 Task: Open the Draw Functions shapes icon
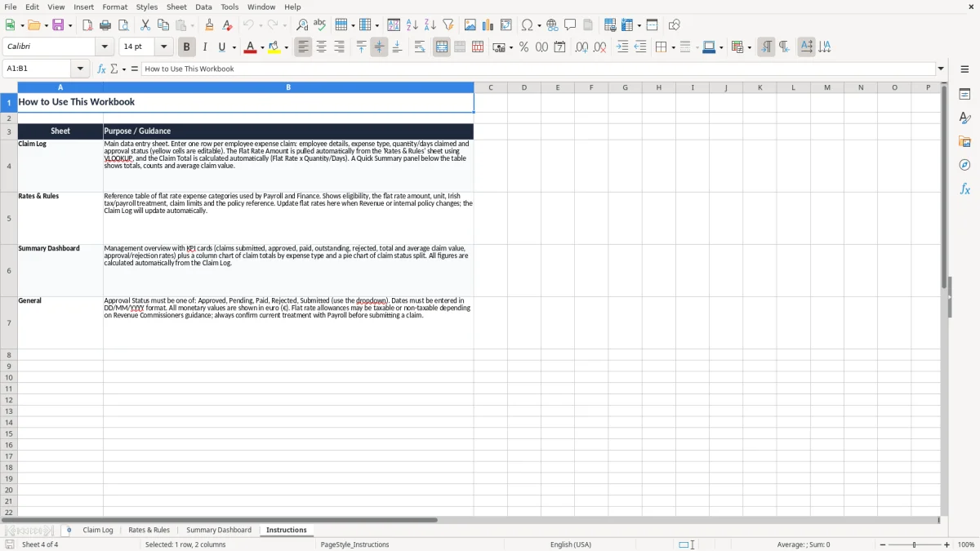click(675, 25)
